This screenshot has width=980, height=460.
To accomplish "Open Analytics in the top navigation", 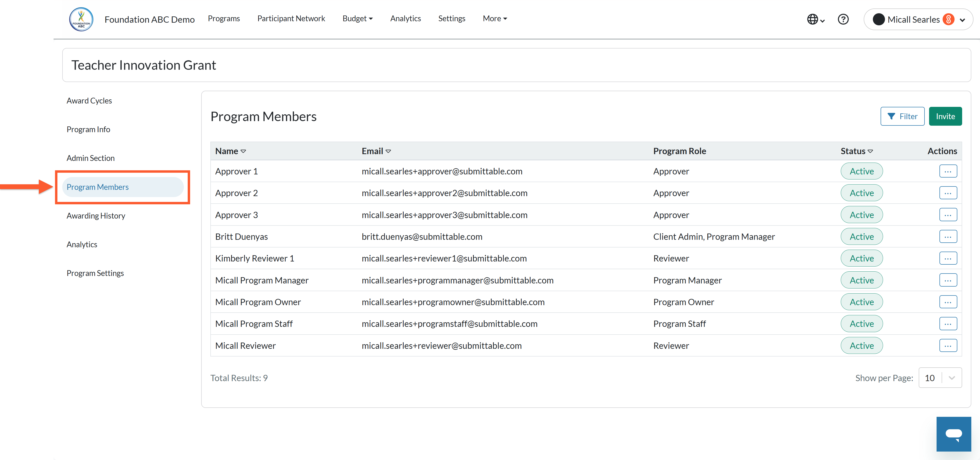I will click(x=405, y=18).
